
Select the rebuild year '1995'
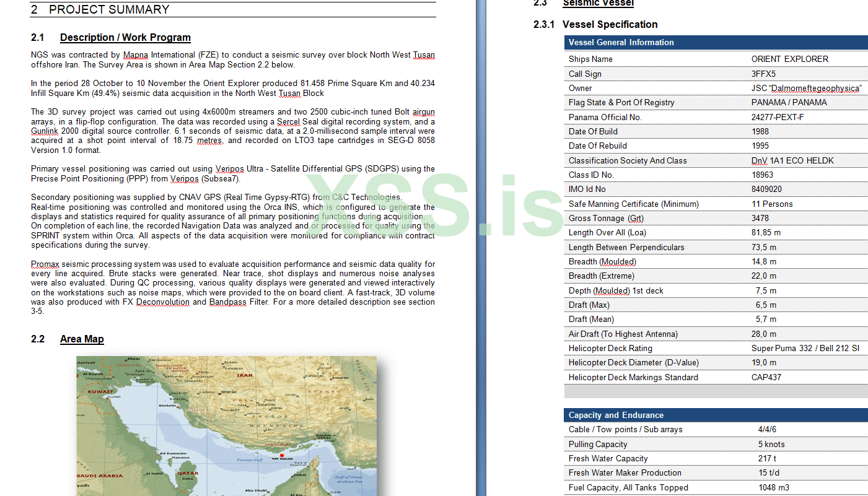click(760, 146)
